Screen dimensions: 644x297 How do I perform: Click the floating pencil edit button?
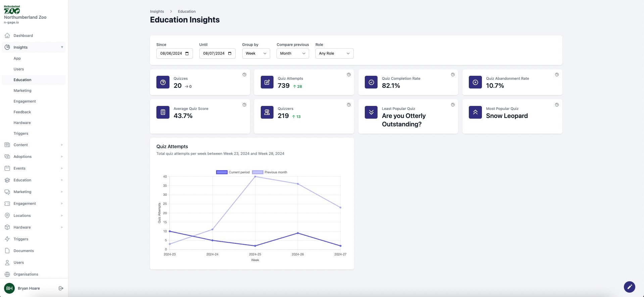[x=629, y=287]
